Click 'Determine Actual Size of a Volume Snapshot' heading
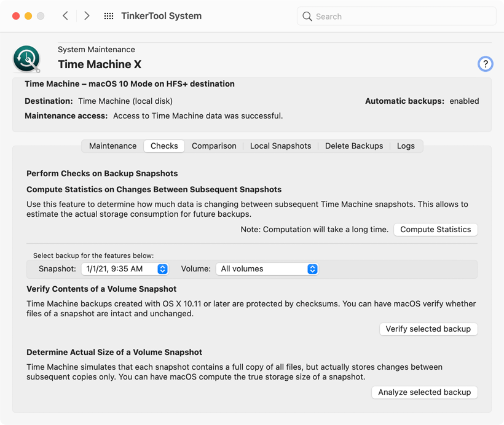This screenshot has height=425, width=504. tap(114, 352)
